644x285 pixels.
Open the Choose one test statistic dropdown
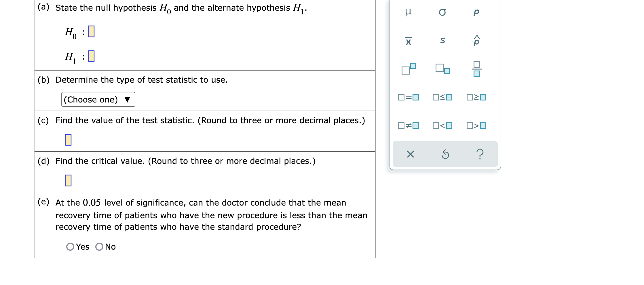(98, 99)
